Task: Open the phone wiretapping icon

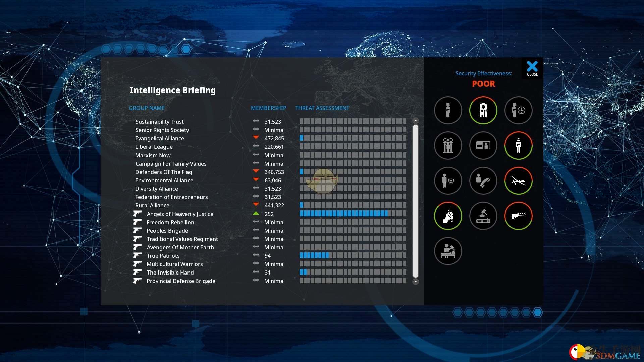Action: (483, 181)
